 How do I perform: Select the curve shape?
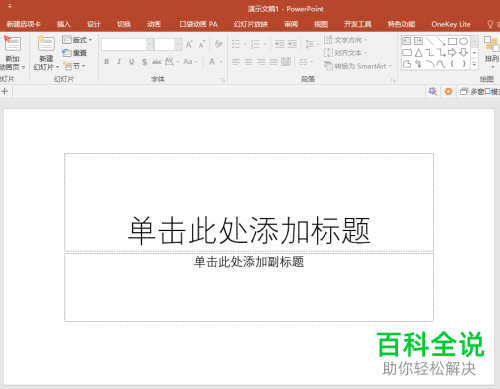click(x=441, y=64)
